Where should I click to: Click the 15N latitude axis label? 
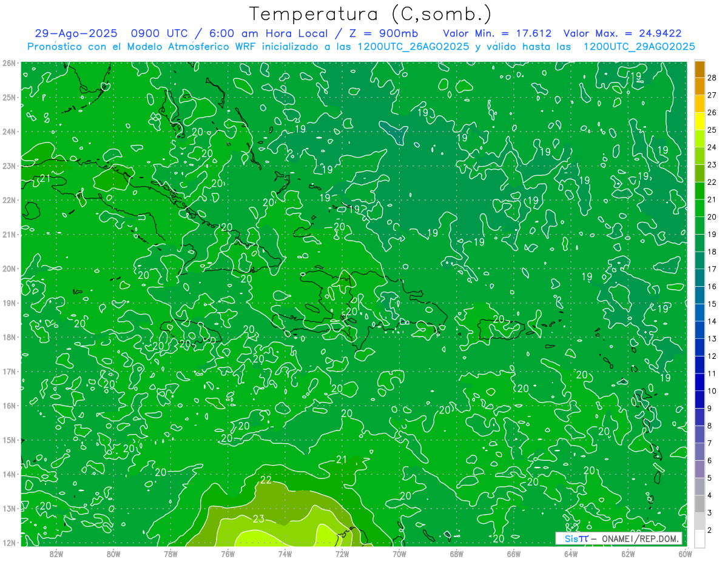pos(8,440)
